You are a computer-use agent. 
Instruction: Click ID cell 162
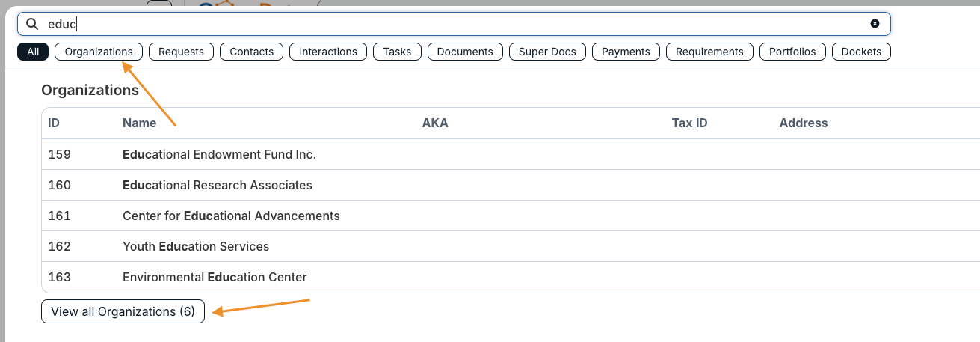click(x=59, y=246)
